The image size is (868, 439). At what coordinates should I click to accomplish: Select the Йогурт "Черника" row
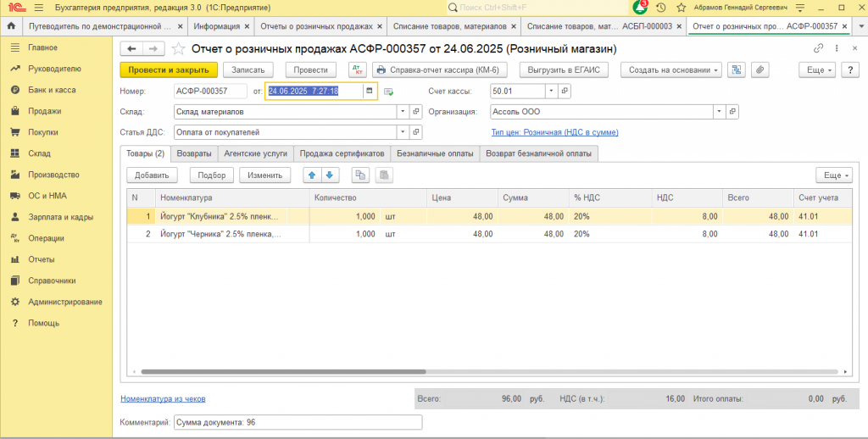(x=489, y=234)
